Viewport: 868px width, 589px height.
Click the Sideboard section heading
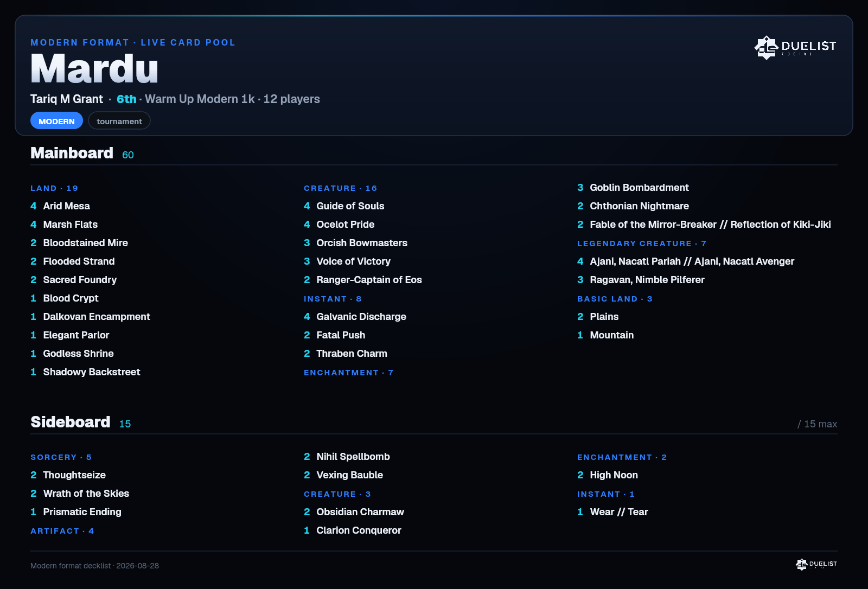point(71,422)
